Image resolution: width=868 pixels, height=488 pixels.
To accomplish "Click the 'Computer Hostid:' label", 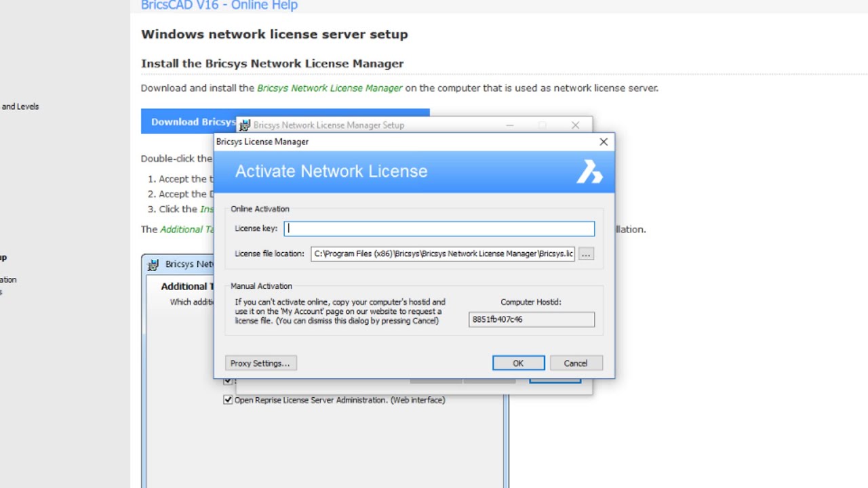I will click(x=531, y=302).
